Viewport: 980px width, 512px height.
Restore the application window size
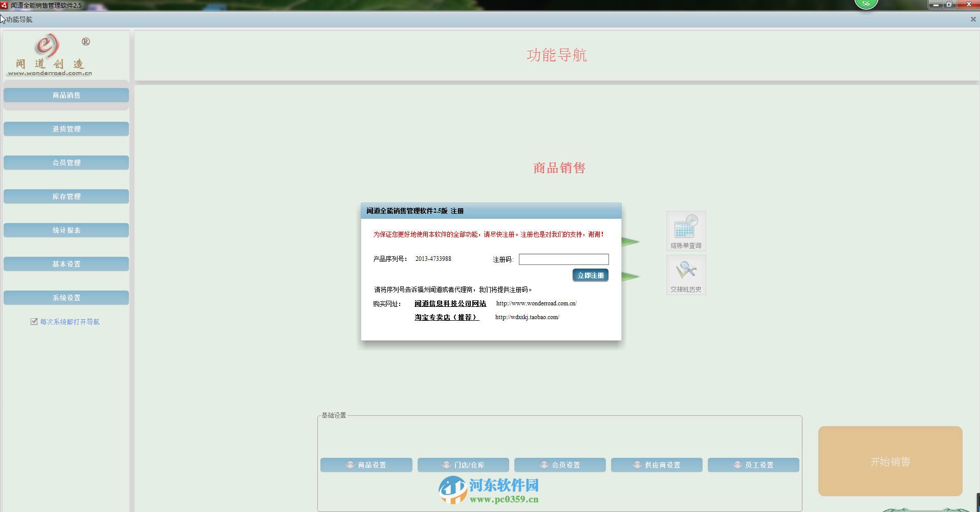tap(949, 5)
